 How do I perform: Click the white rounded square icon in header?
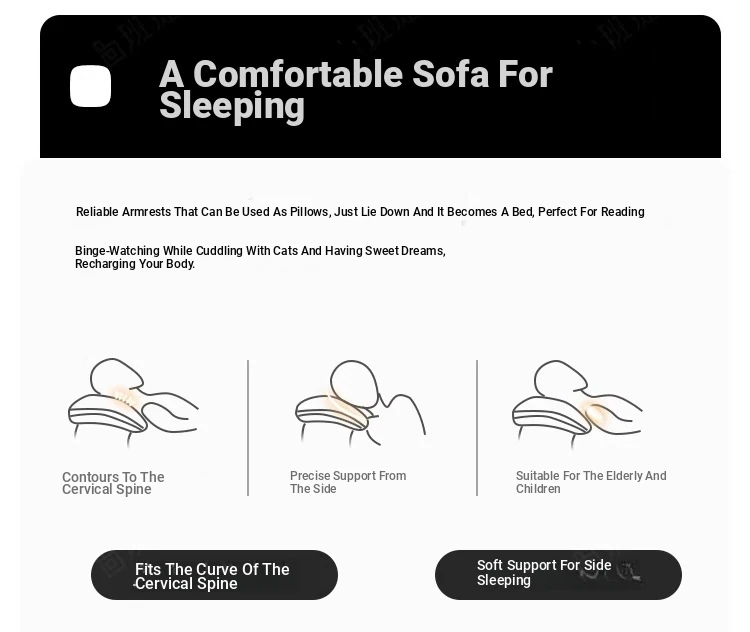click(90, 86)
